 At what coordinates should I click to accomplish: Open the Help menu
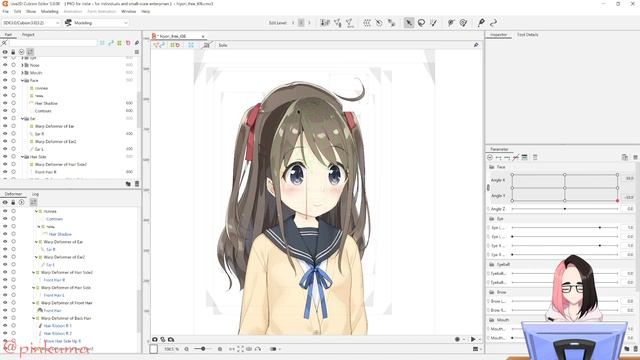146,11
